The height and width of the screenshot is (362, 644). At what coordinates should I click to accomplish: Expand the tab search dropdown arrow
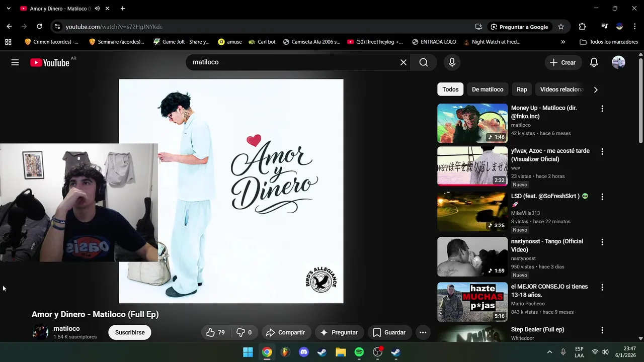pos(9,9)
